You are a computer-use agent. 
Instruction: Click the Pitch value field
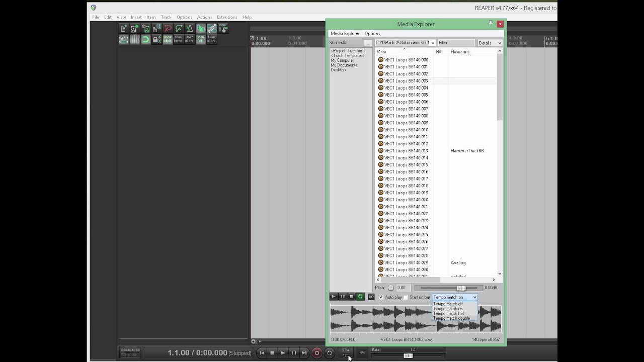click(x=403, y=288)
